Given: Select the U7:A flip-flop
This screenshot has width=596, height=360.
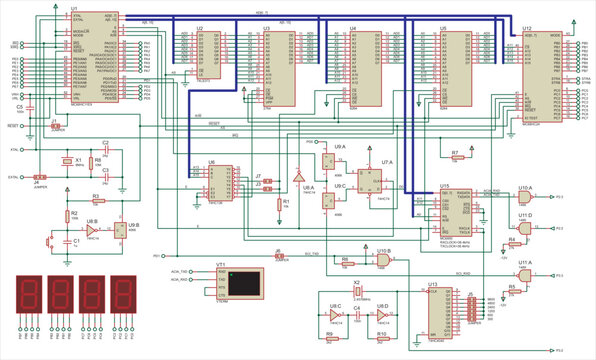Looking at the screenshot, I should tap(369, 181).
